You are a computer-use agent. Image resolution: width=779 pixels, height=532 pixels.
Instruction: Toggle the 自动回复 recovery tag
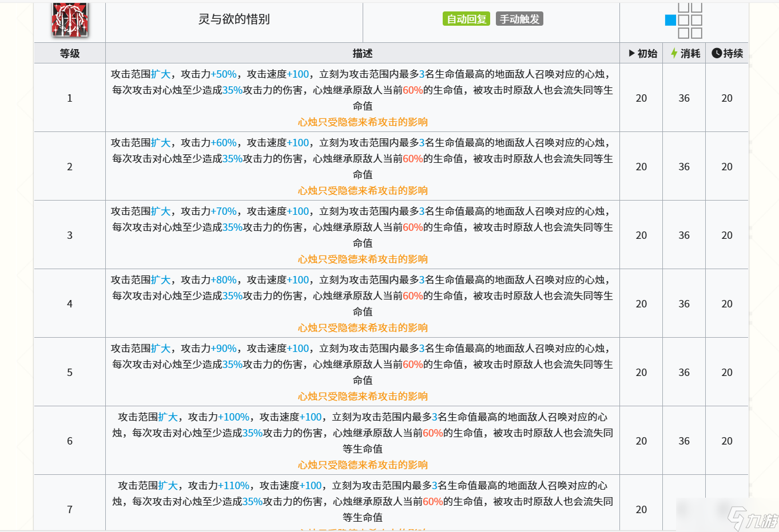[466, 18]
